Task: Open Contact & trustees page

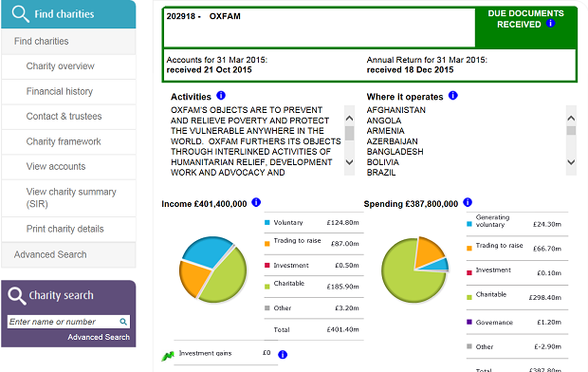Action: tap(68, 117)
